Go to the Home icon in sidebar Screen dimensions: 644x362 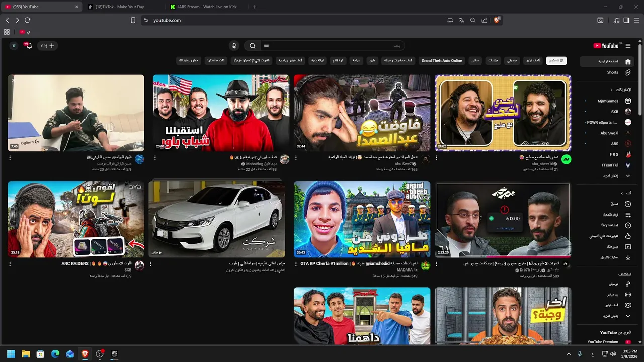tap(628, 62)
